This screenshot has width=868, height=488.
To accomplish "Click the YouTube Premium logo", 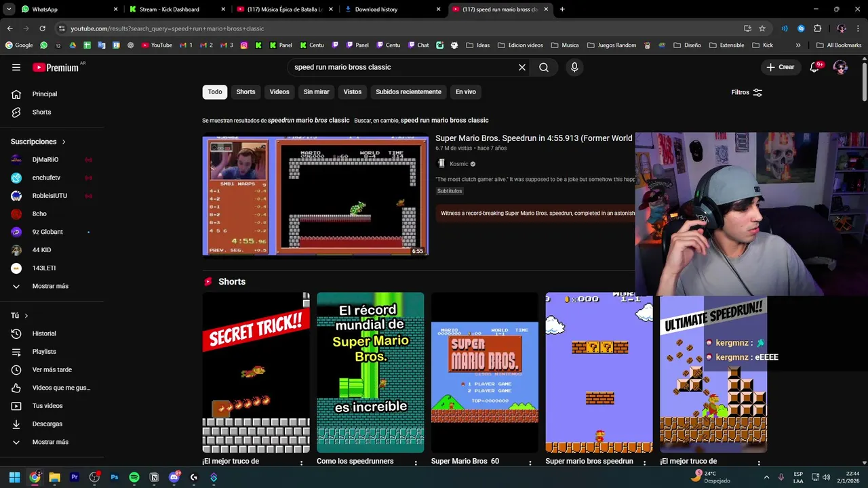I will (56, 67).
